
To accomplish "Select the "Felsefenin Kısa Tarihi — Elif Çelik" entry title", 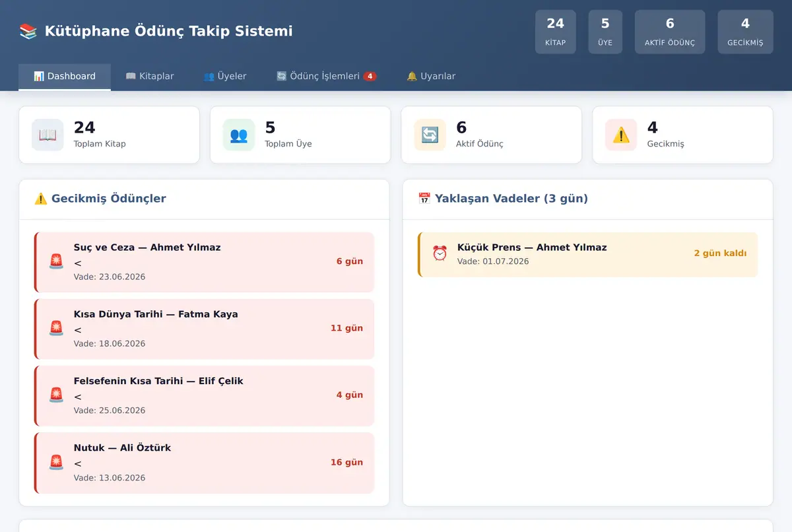I will click(158, 381).
